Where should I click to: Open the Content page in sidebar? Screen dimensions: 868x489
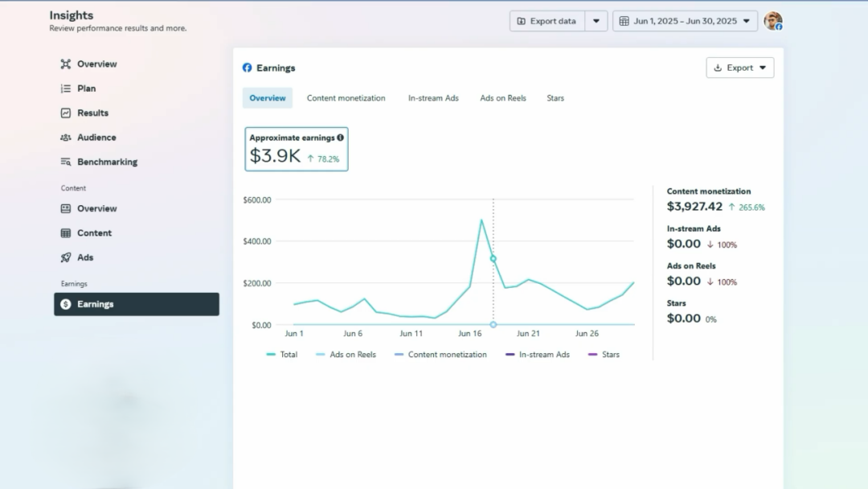coord(94,233)
